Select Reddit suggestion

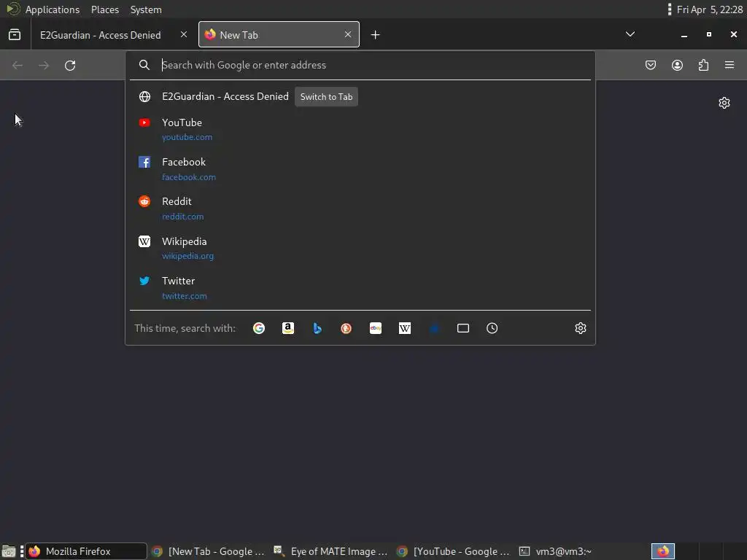(360, 209)
